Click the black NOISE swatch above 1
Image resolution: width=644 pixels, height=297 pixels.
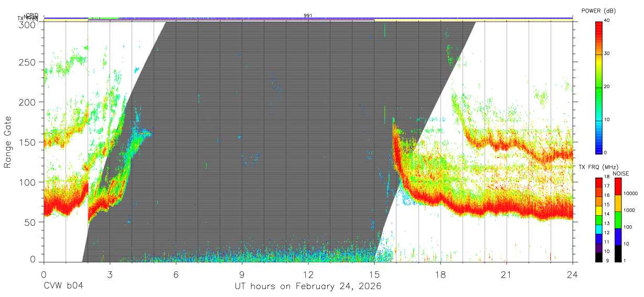pyautogui.click(x=618, y=254)
